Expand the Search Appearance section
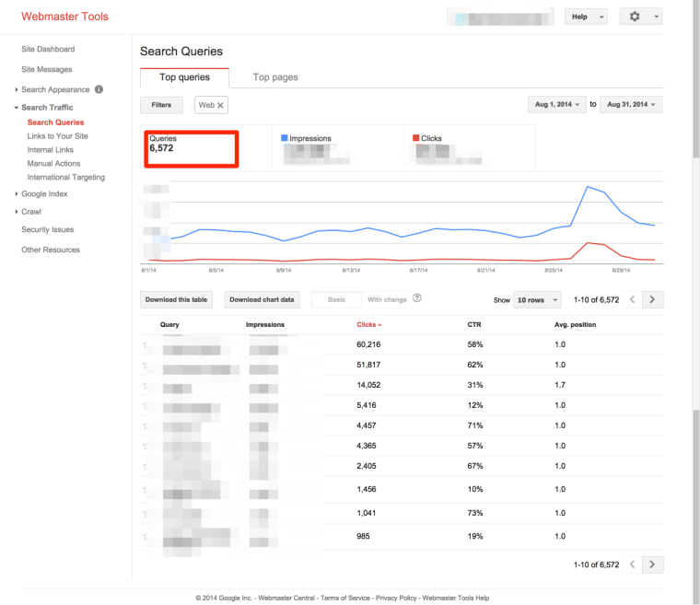700x605 pixels. (17, 89)
